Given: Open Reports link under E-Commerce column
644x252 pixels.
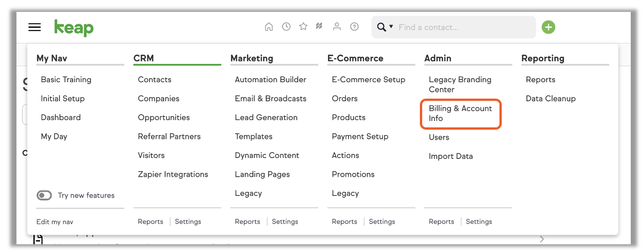Looking at the screenshot, I should click(344, 221).
